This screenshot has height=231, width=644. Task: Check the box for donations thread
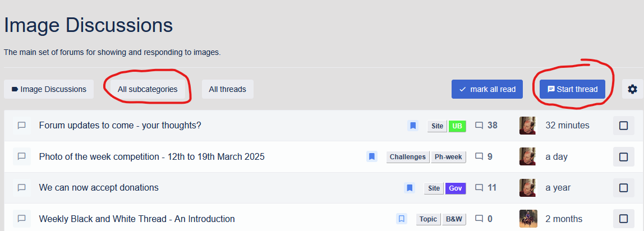click(x=623, y=188)
